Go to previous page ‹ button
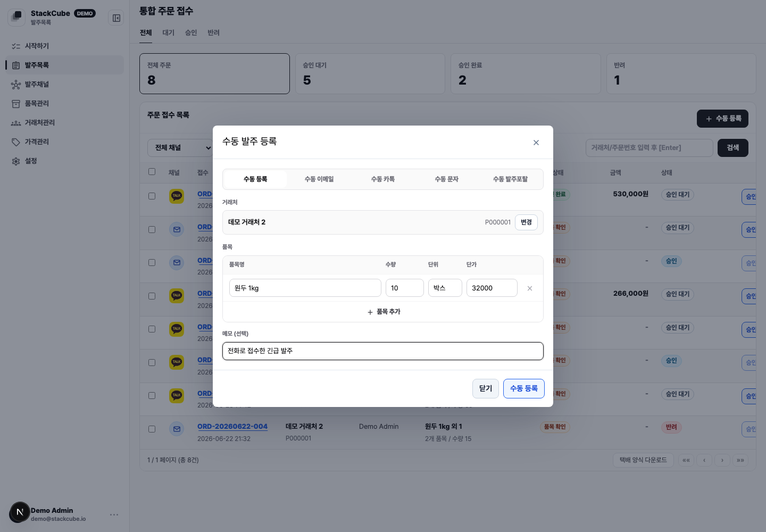The image size is (766, 532). click(x=704, y=460)
